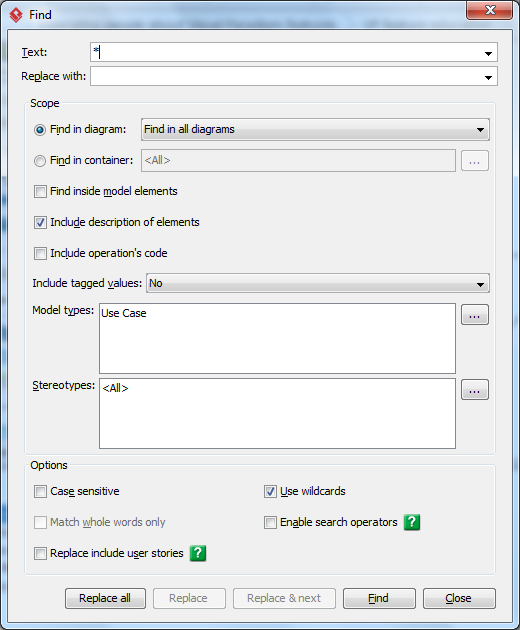
Task: Expand the Replace with history dropdown arrow
Action: pyautogui.click(x=488, y=77)
